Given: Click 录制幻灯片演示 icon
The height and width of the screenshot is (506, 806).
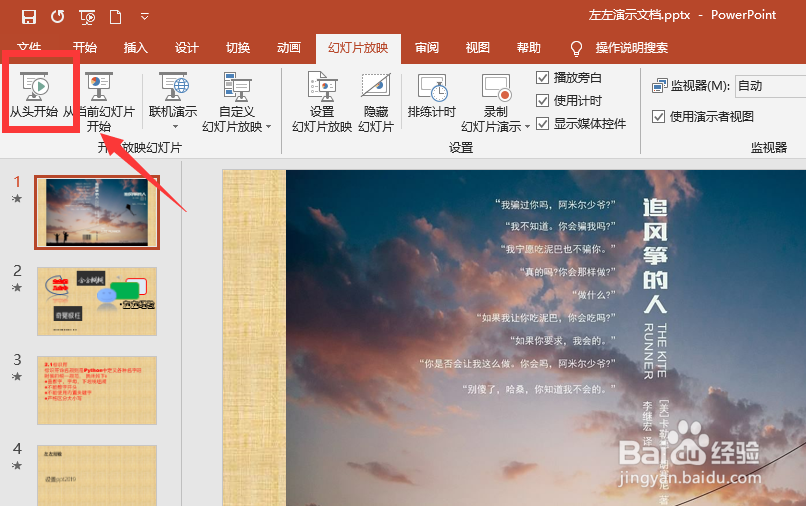Looking at the screenshot, I should [496, 86].
